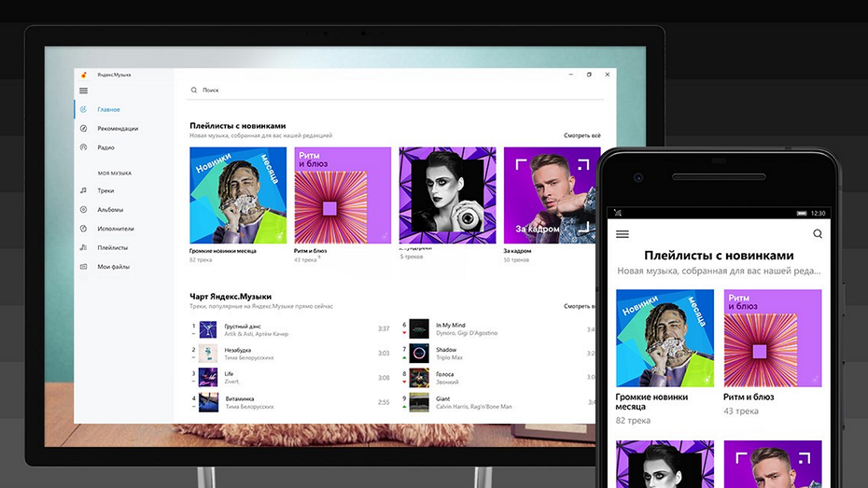Click the Голоса track cover
This screenshot has height=488, width=868.
coord(419,377)
